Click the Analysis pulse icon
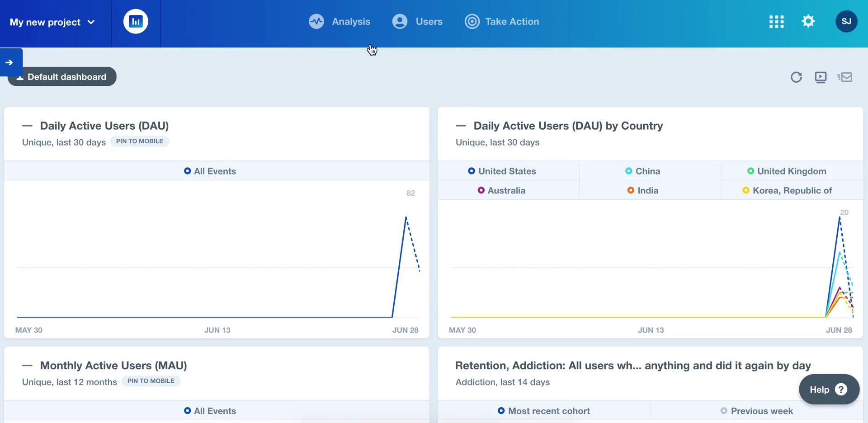Viewport: 868px width, 423px height. (x=316, y=21)
